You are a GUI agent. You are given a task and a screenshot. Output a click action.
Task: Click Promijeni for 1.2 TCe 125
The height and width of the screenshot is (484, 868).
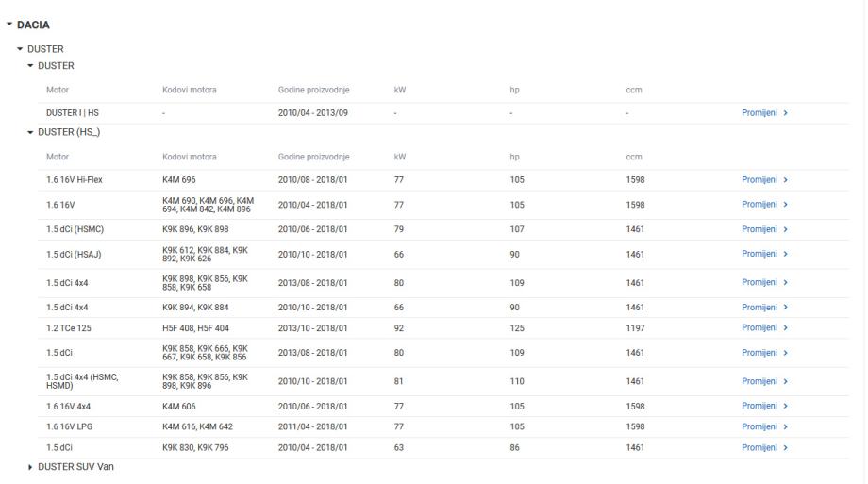pyautogui.click(x=759, y=327)
